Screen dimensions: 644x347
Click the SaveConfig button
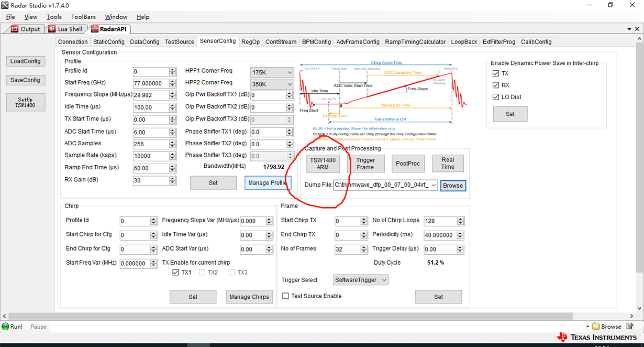click(25, 80)
